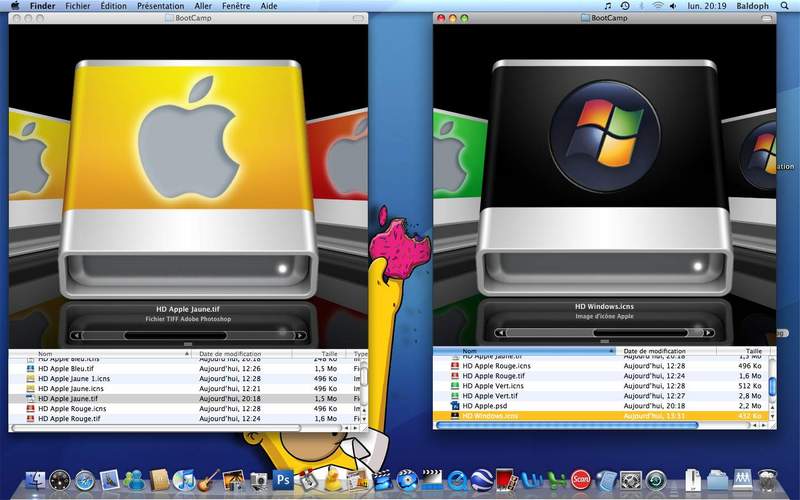Open the Fenêtre menu
The height and width of the screenshot is (500, 800).
tap(236, 6)
